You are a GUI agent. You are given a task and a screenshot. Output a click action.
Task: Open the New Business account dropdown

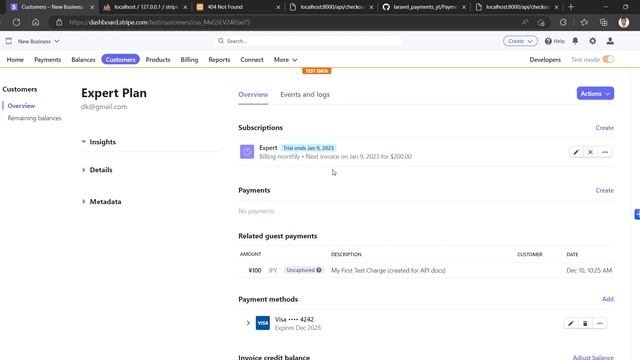click(x=38, y=41)
